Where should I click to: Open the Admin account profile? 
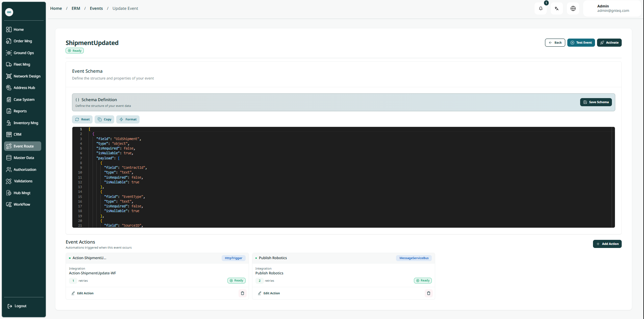click(612, 8)
